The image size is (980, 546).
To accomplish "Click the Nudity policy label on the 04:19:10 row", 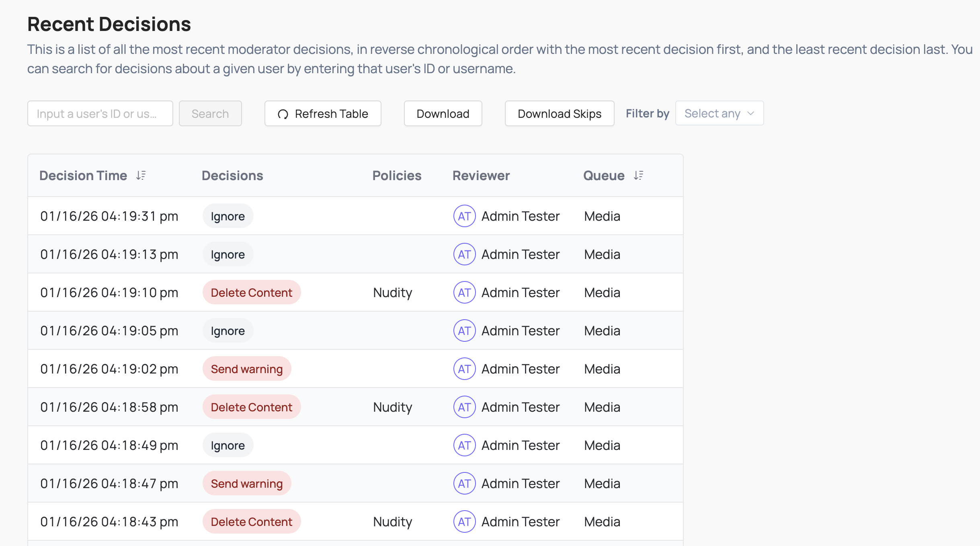I will tap(392, 292).
